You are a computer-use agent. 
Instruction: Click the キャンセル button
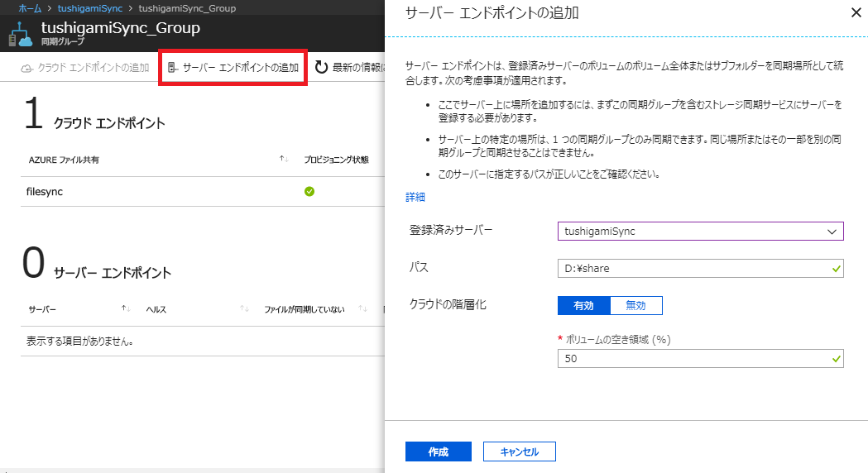(520, 451)
